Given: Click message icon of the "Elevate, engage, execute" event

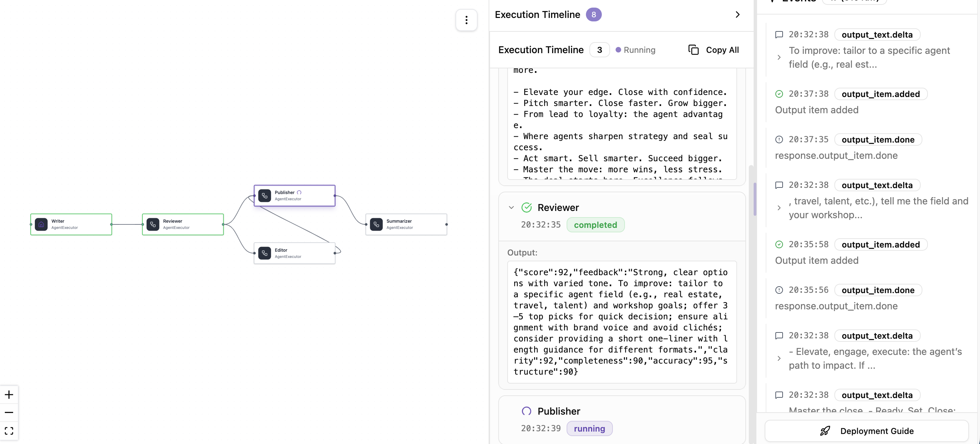Looking at the screenshot, I should [x=779, y=336].
